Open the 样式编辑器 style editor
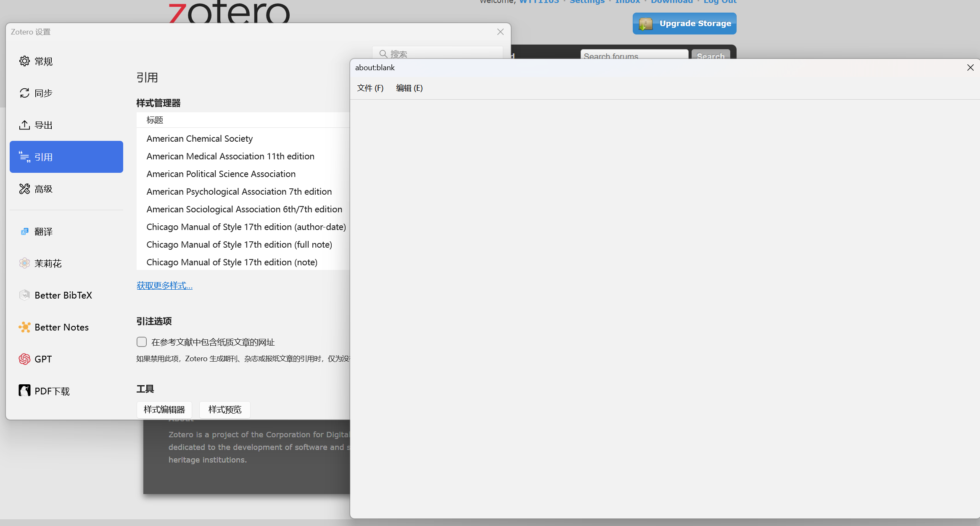This screenshot has width=980, height=526. (x=164, y=410)
